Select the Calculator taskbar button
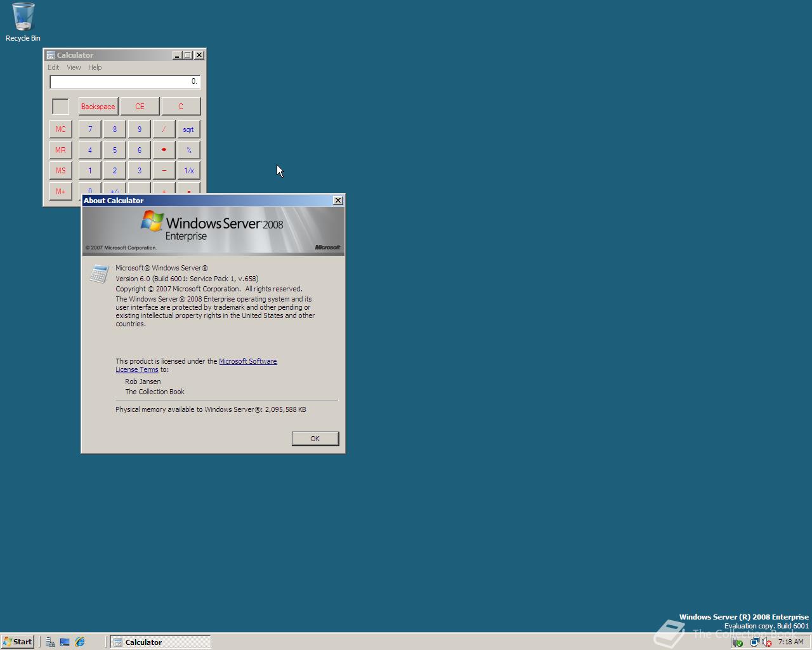 (160, 642)
